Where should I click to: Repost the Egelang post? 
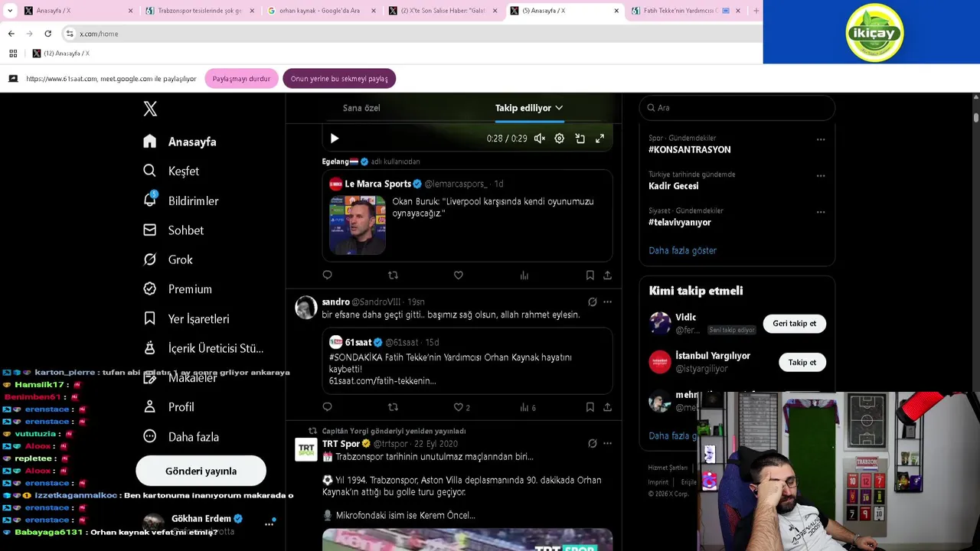coord(393,275)
